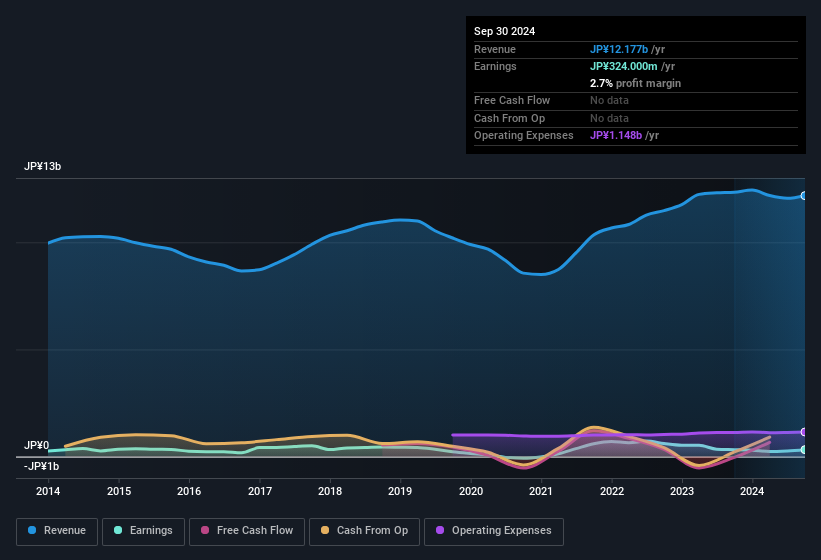Click the blue Revenue data point marker
Image resolution: width=821 pixels, height=560 pixels.
[x=804, y=196]
